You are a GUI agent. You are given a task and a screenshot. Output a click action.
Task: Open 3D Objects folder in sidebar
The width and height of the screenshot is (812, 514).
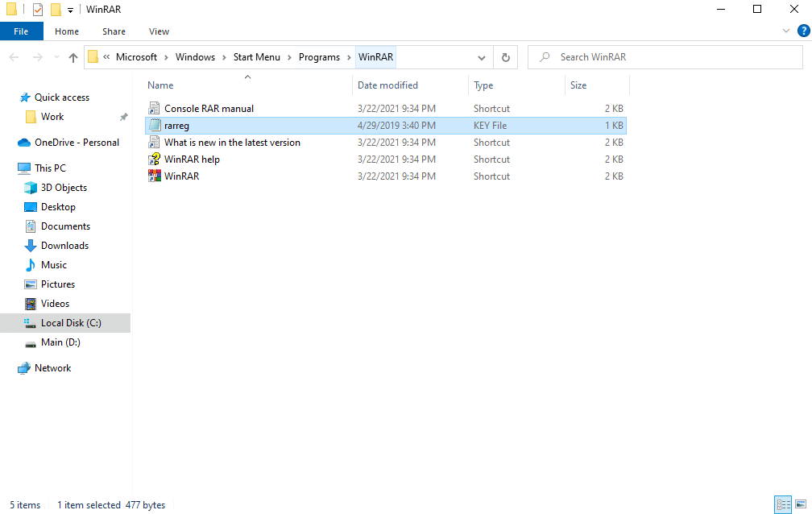pyautogui.click(x=64, y=188)
